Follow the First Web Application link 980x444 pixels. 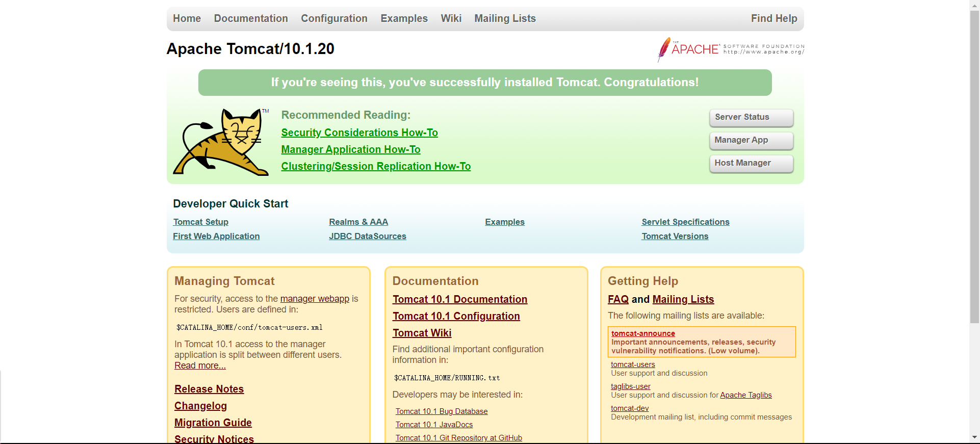tap(216, 236)
